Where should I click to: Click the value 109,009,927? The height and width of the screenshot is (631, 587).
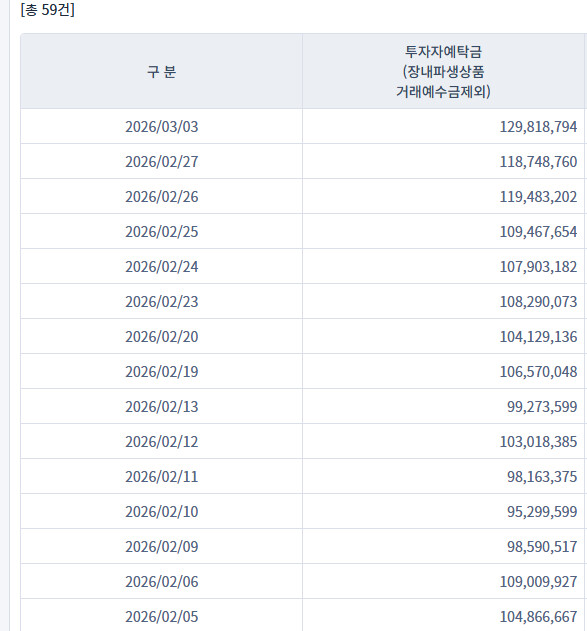click(538, 582)
